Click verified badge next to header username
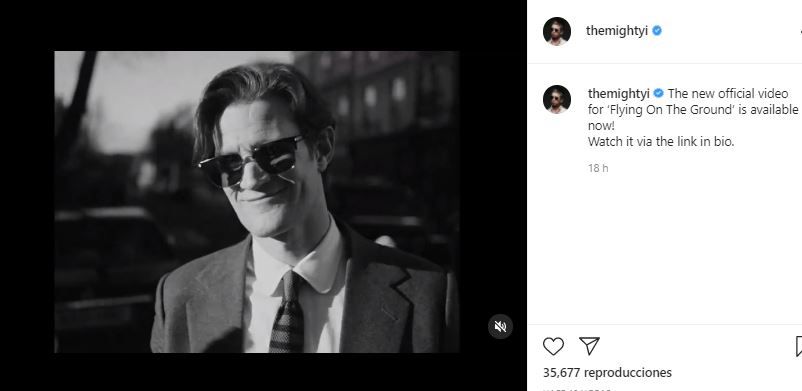This screenshot has height=391, width=802. pos(657,31)
